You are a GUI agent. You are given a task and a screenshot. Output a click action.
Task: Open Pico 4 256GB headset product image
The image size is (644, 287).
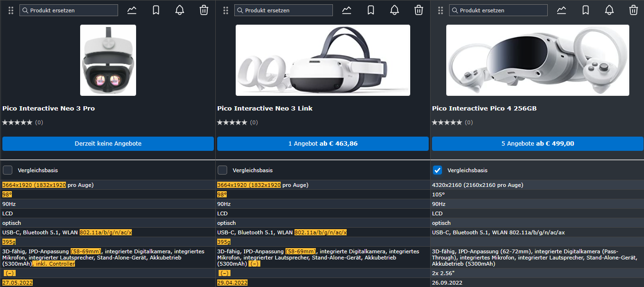tap(538, 60)
